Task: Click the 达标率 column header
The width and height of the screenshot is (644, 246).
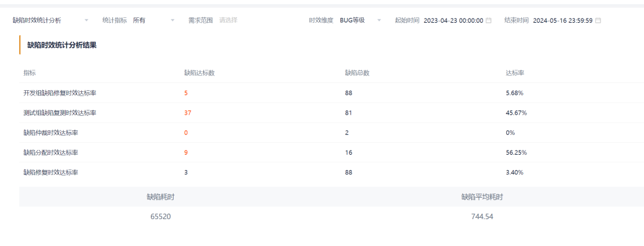Action: 515,73
